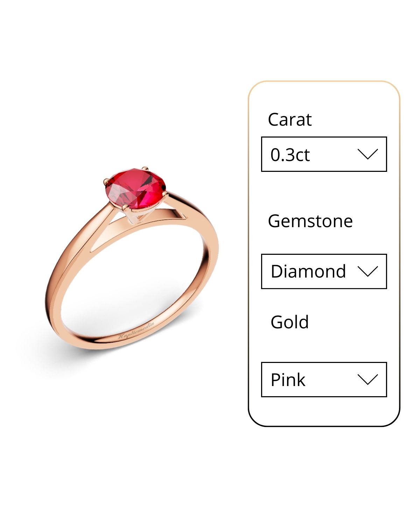Select the red gemstone on the ring
420x525 pixels.
pos(135,189)
